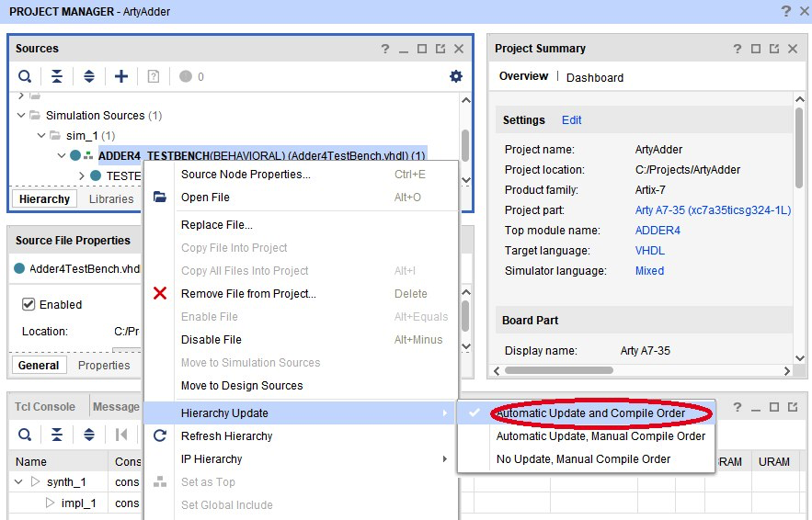Collapse the Simulation Sources folder
Image resolution: width=812 pixels, height=520 pixels.
click(22, 116)
